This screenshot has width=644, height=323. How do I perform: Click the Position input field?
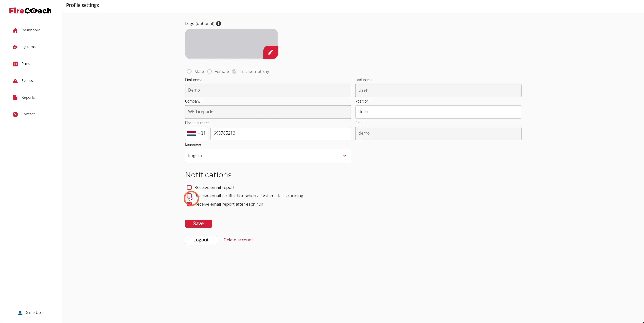[x=438, y=112]
